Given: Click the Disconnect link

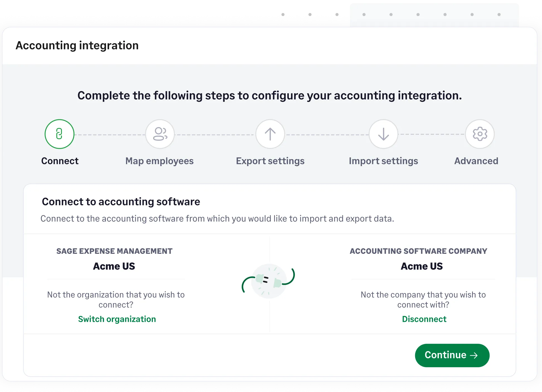Looking at the screenshot, I should [x=424, y=319].
